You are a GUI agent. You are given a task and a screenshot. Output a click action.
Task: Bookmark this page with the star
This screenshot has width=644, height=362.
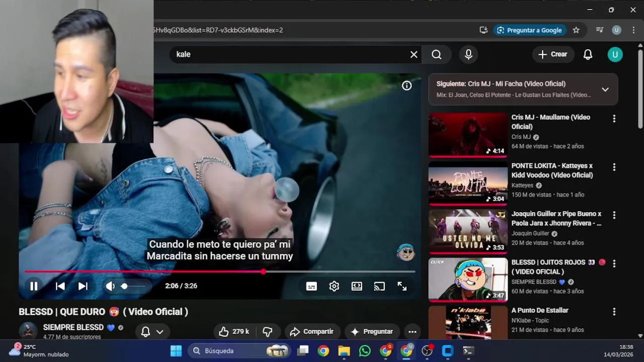coord(576,30)
